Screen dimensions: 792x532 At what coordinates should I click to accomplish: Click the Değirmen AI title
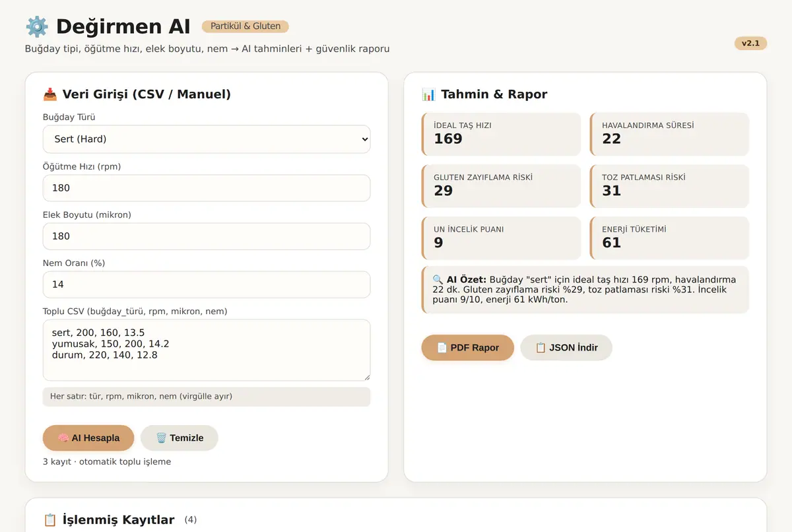(123, 26)
